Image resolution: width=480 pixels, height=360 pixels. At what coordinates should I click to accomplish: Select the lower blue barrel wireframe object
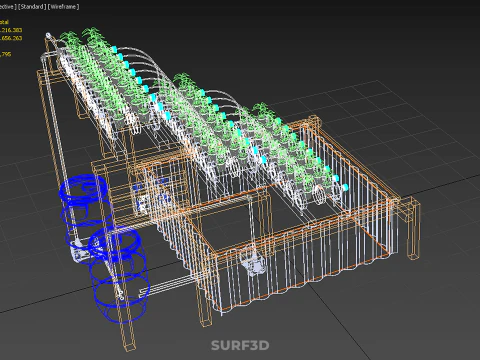click(x=118, y=275)
